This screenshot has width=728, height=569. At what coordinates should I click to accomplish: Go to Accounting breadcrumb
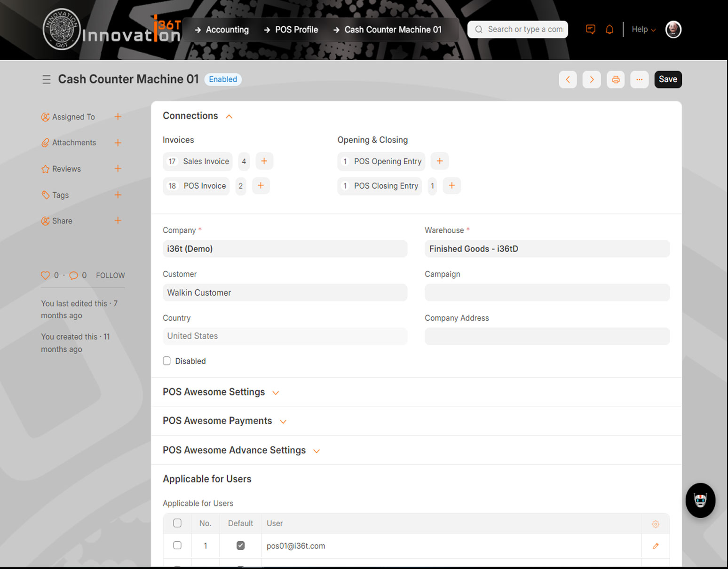227,30
